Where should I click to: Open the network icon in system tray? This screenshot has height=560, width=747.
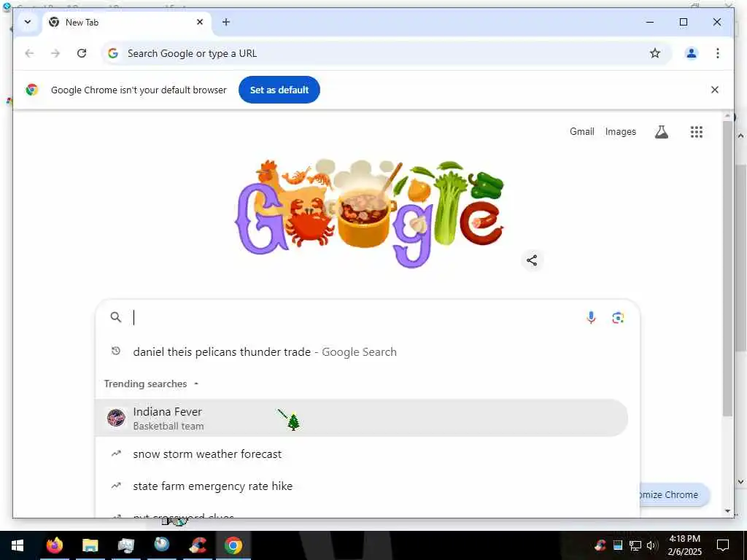635,545
